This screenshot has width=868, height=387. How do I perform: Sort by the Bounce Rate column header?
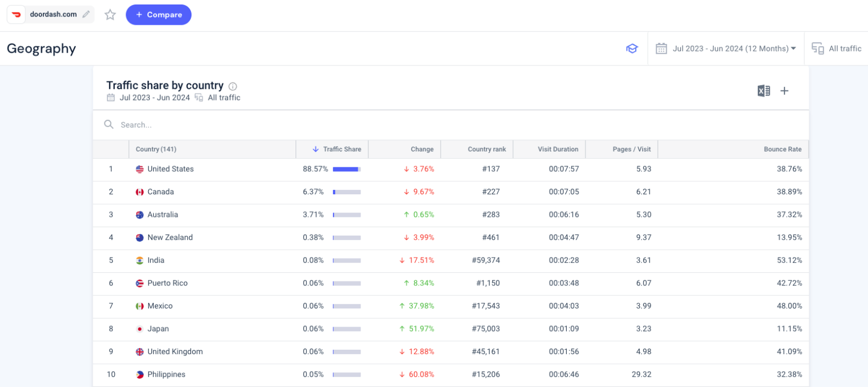tap(783, 149)
